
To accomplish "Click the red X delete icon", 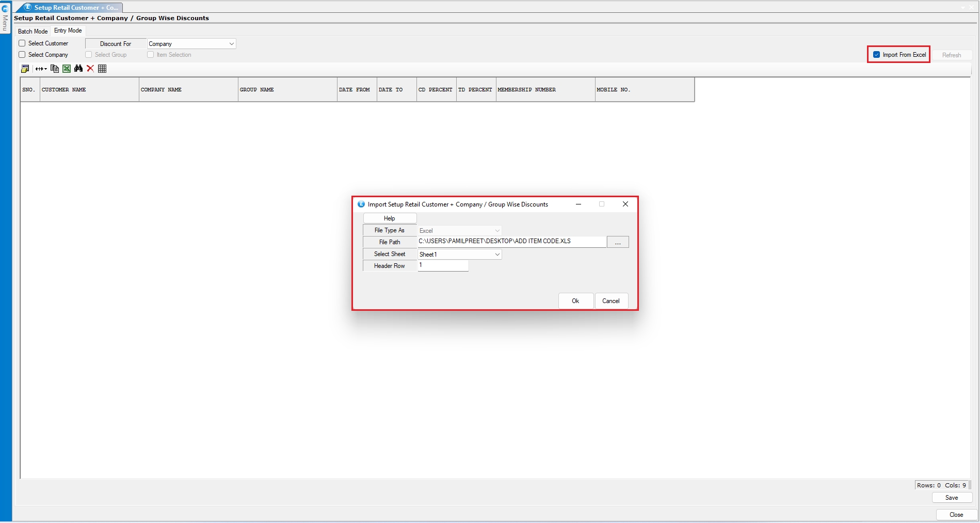I will click(x=90, y=69).
